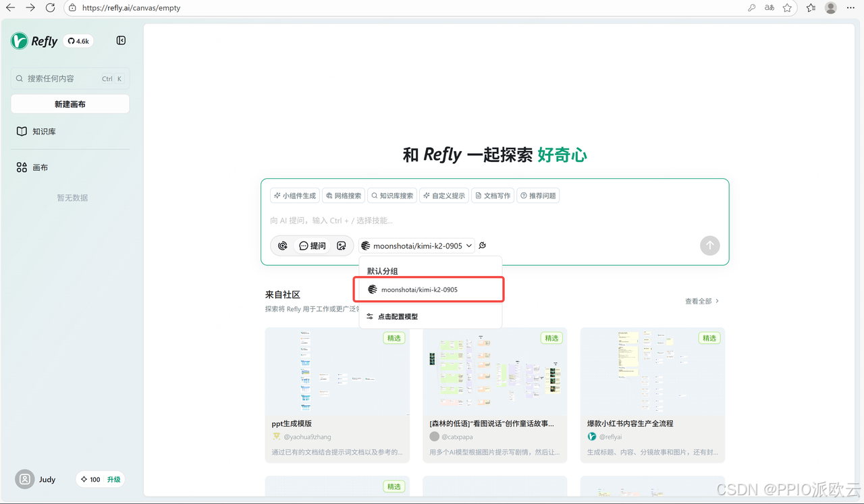This screenshot has height=504, width=864.
Task: Click the browser forward arrow
Action: pyautogui.click(x=30, y=8)
